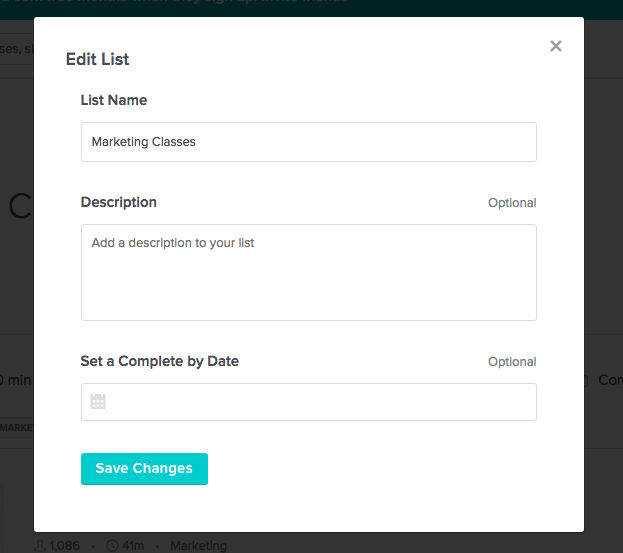The height and width of the screenshot is (553, 623).
Task: Click into the Description text area
Action: coord(308,272)
